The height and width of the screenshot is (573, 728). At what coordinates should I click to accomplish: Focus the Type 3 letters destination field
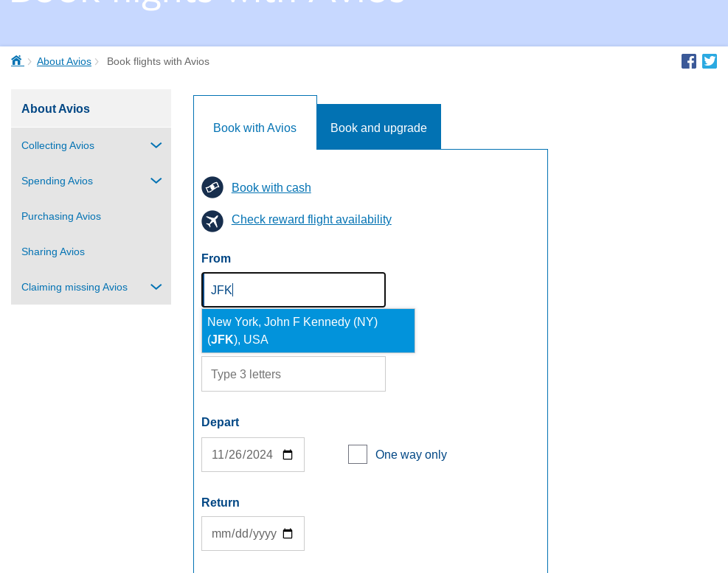pyautogui.click(x=294, y=374)
